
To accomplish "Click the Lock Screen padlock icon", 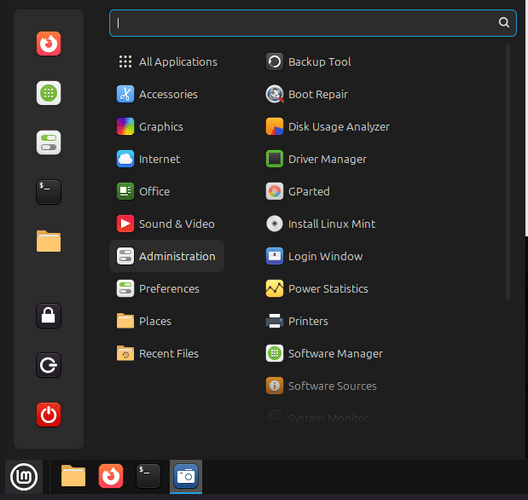I will (48, 316).
